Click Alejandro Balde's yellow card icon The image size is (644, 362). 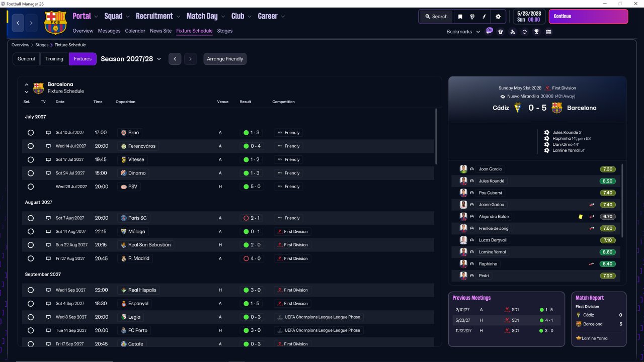pos(581,217)
